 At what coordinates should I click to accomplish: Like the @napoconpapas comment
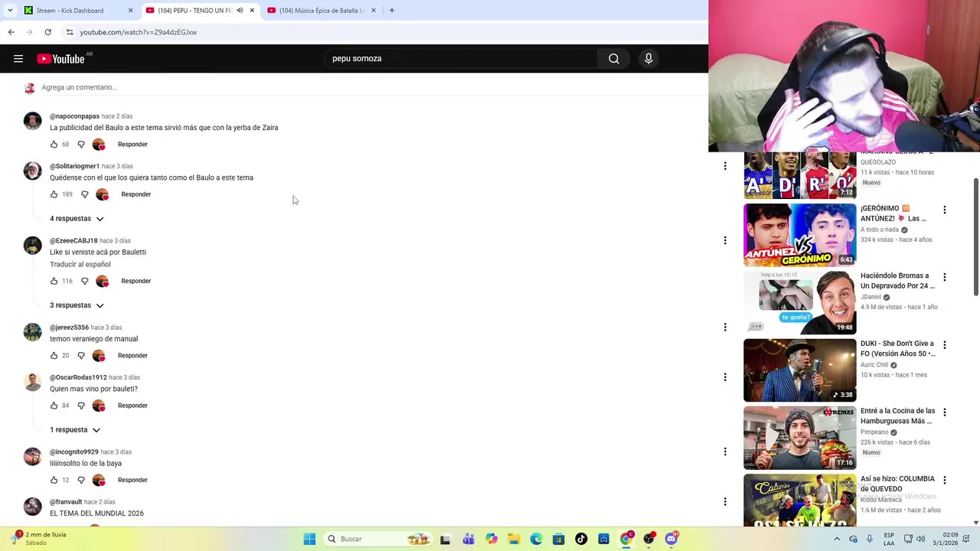click(54, 145)
